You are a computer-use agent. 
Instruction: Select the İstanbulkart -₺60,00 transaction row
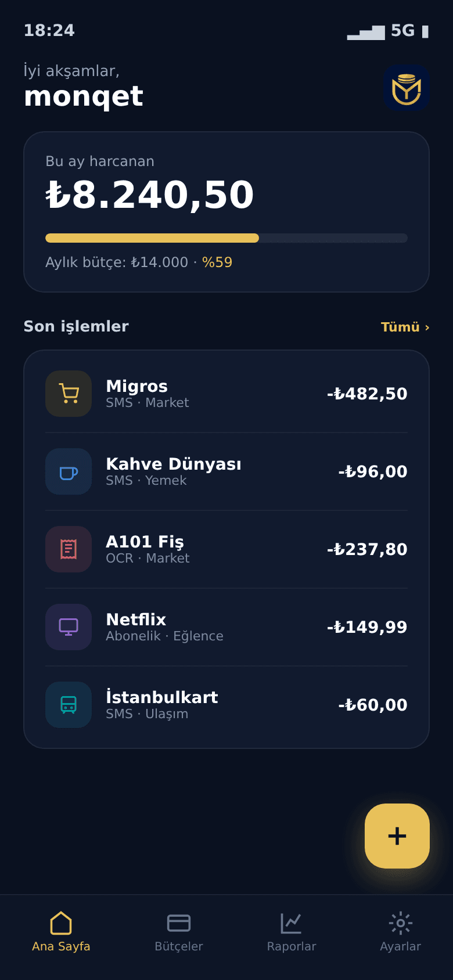227,705
